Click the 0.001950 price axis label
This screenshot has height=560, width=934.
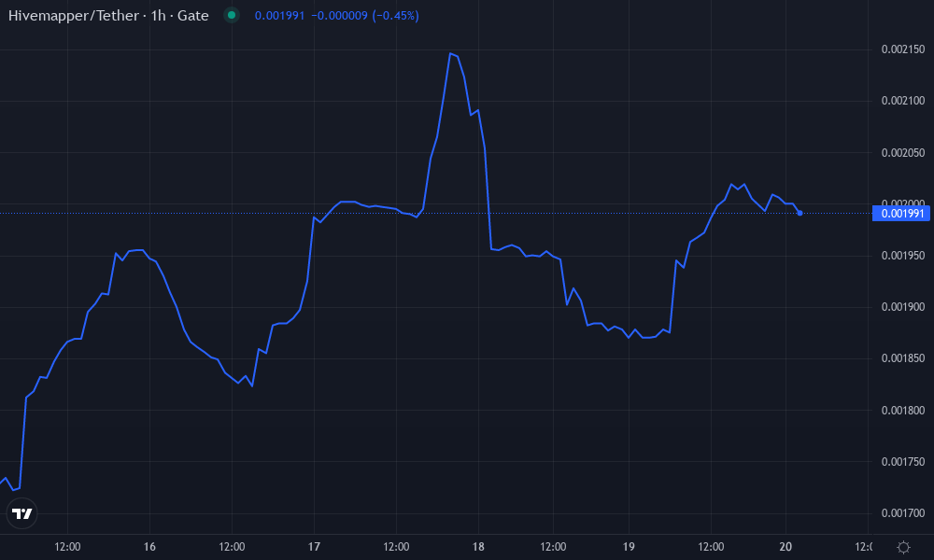tap(902, 256)
